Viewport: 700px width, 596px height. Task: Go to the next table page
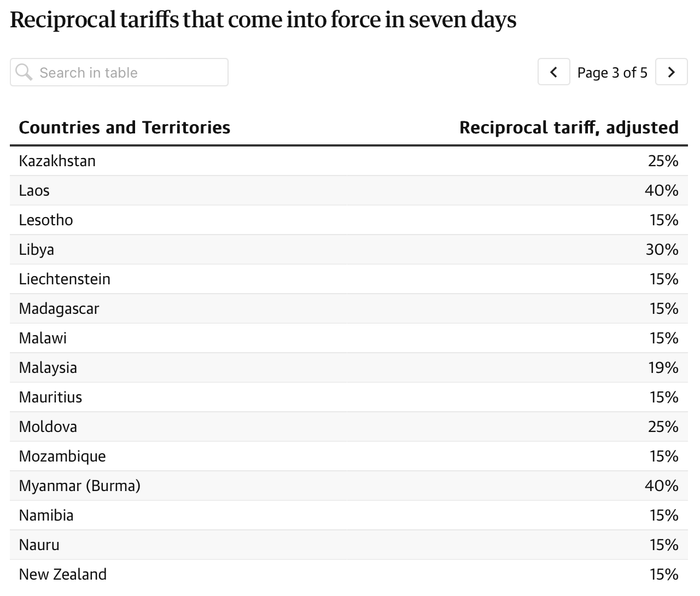point(671,72)
